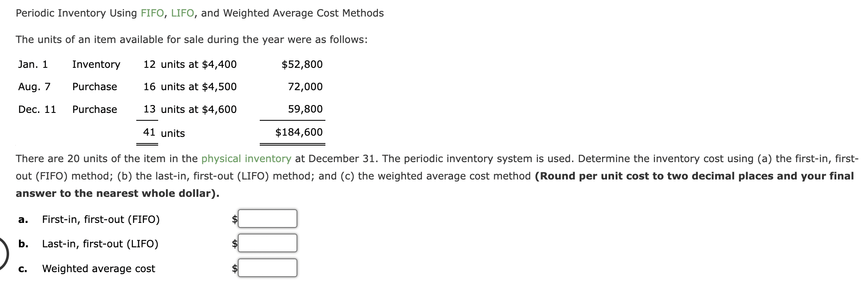Select the dollar sign beside the LIFO field
Viewport: 868px width, 287px height.
pyautogui.click(x=234, y=244)
